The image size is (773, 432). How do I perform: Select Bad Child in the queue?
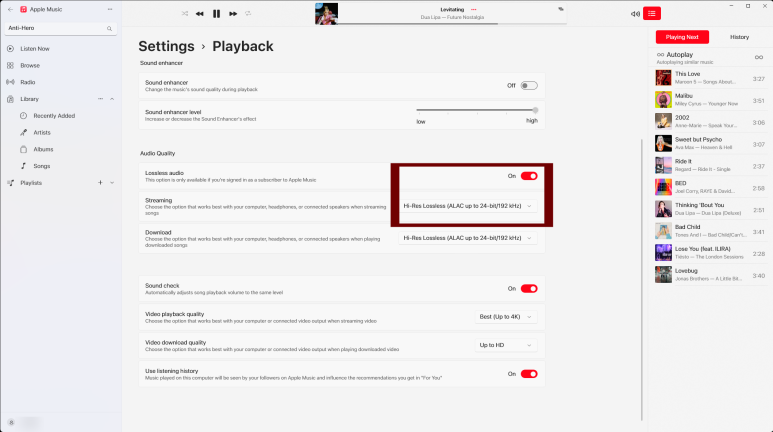[710, 231]
